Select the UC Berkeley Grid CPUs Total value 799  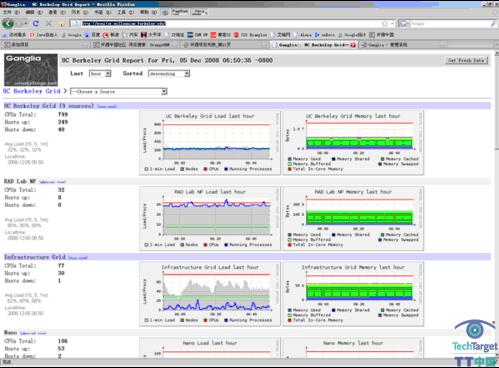[63, 114]
